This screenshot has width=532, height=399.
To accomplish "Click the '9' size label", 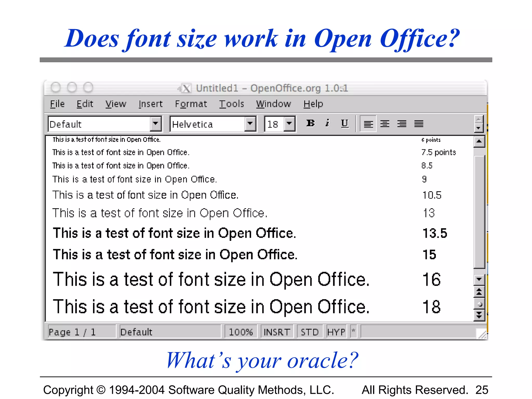I will tap(424, 179).
